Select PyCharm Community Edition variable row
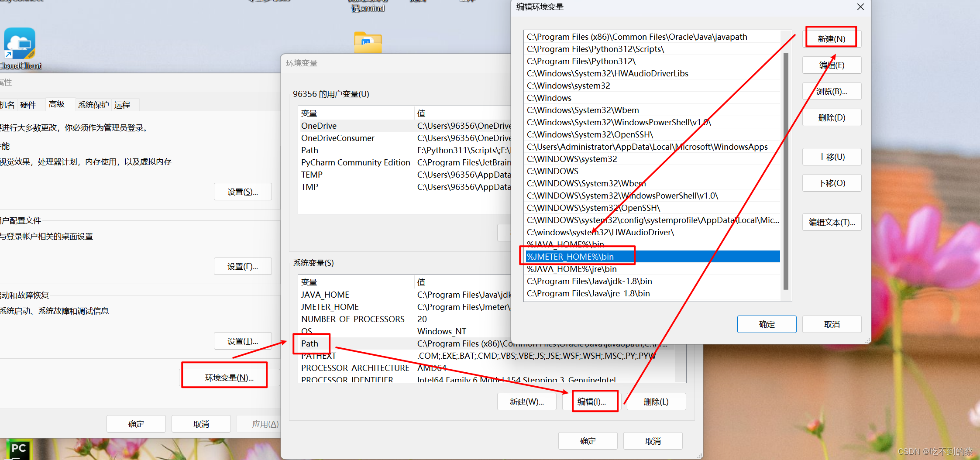This screenshot has height=460, width=980. click(x=405, y=162)
